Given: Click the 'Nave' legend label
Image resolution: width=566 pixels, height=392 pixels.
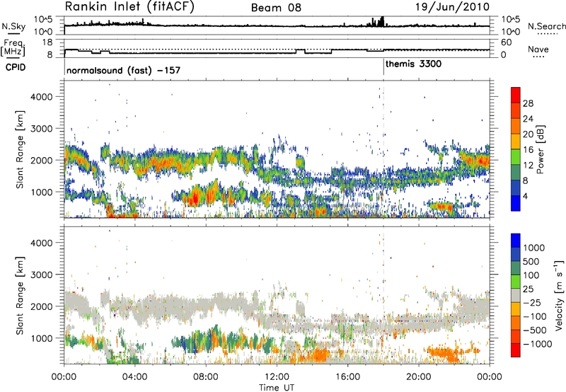Looking at the screenshot, I should coord(538,49).
